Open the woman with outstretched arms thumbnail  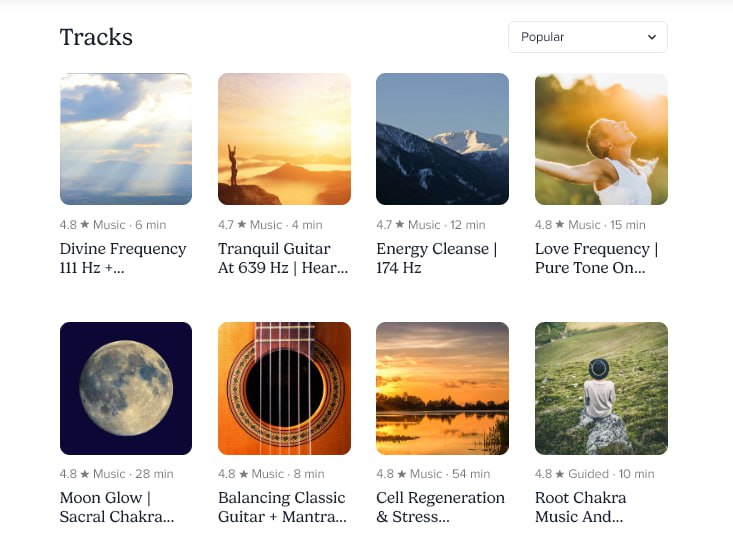click(601, 139)
